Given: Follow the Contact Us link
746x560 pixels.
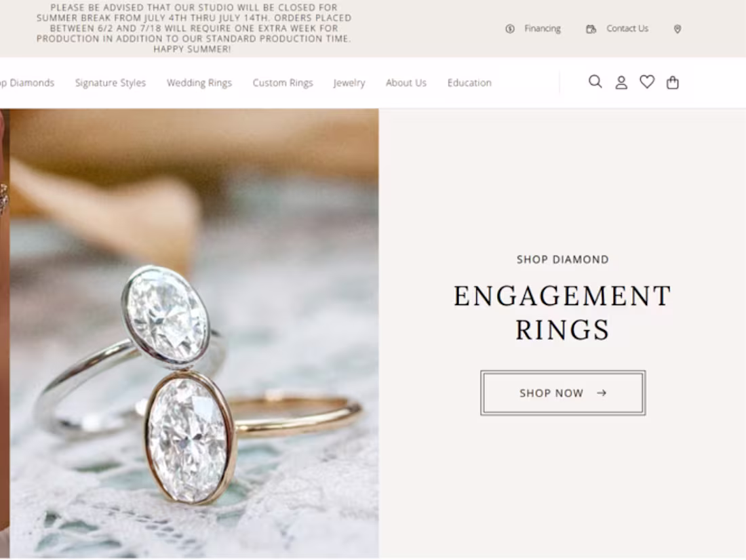Looking at the screenshot, I should click(627, 28).
